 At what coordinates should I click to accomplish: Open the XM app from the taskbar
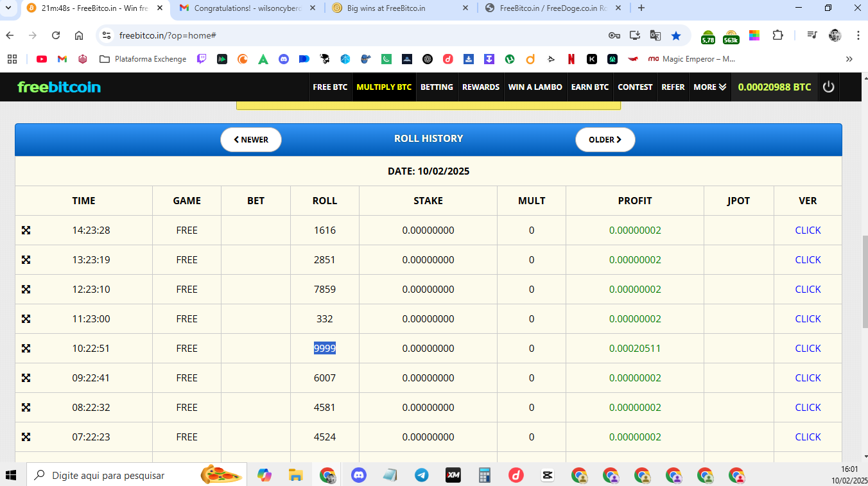tap(453, 475)
